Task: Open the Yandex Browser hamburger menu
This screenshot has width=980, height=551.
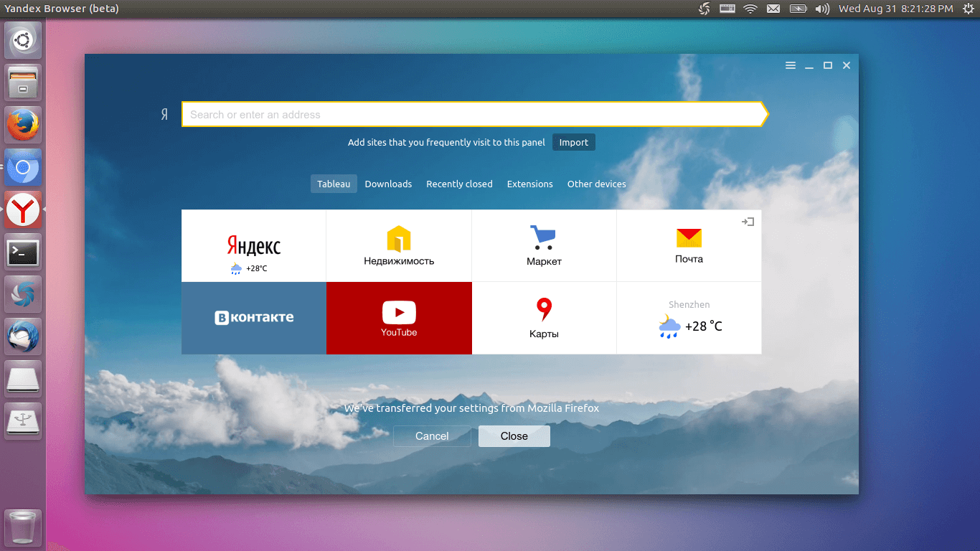Action: coord(791,65)
